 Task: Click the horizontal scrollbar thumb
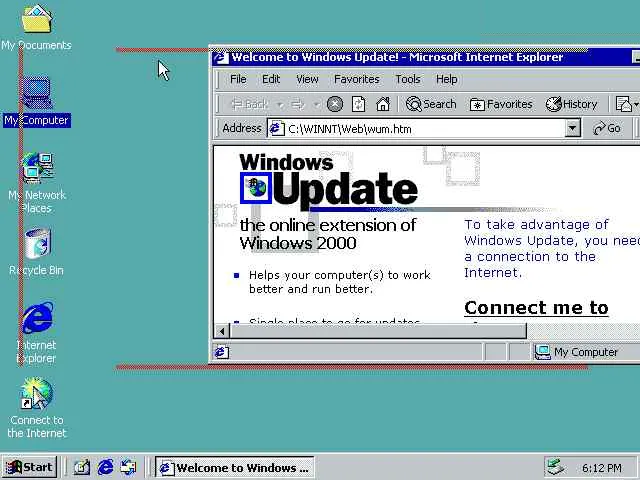(378, 331)
